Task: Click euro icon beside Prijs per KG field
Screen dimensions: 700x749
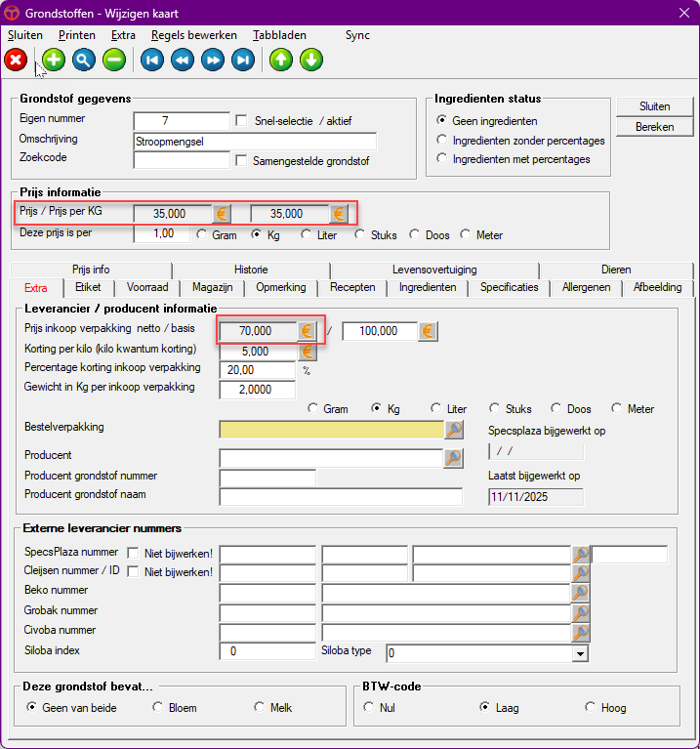Action: coord(339,214)
